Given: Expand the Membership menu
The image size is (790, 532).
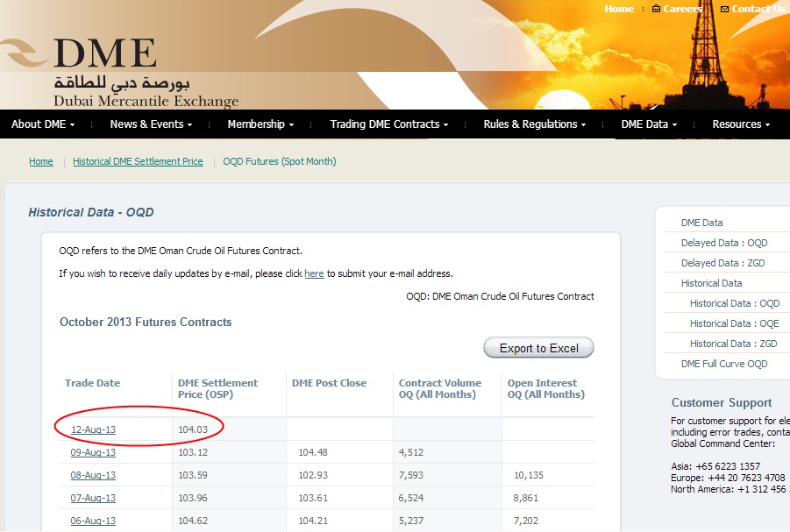Looking at the screenshot, I should [x=260, y=124].
